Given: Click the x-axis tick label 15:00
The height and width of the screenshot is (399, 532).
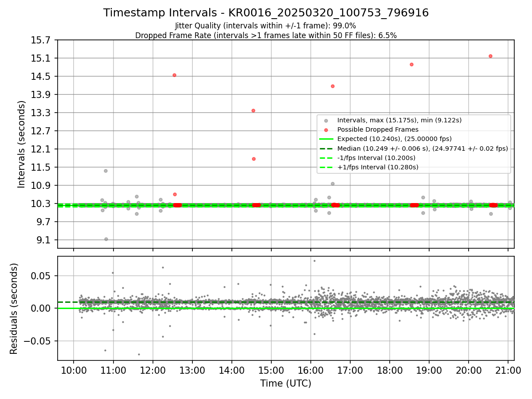Looking at the screenshot, I should coord(271,370).
